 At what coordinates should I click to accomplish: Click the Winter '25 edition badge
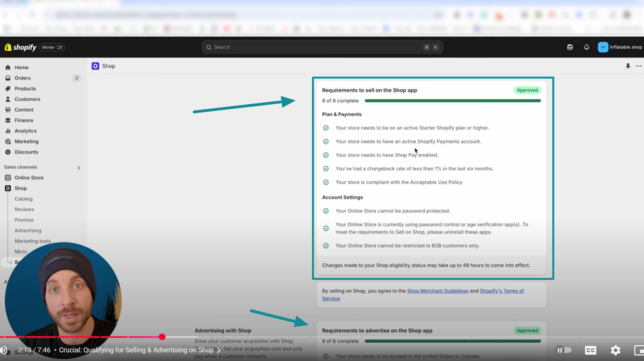point(52,47)
